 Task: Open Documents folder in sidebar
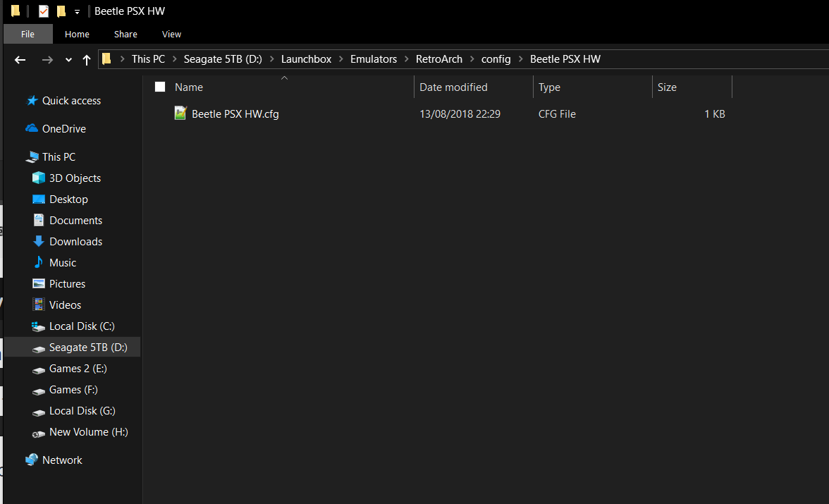point(75,221)
